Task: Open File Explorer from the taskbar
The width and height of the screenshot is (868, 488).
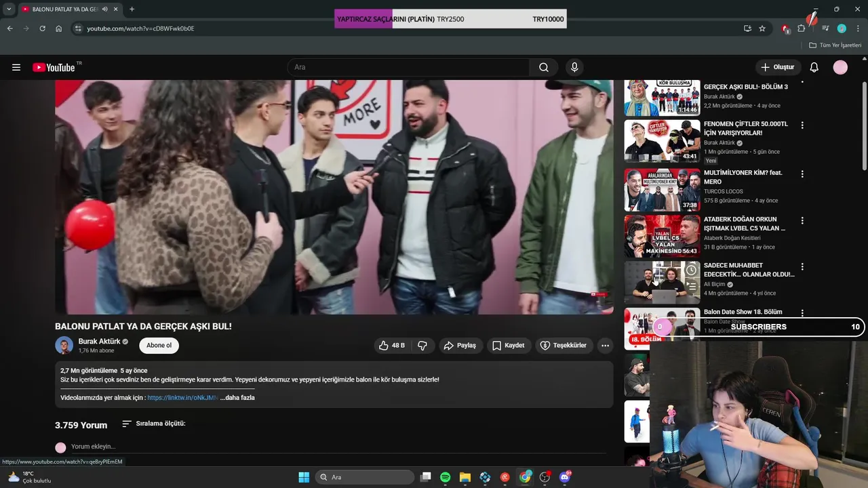Action: pyautogui.click(x=465, y=477)
